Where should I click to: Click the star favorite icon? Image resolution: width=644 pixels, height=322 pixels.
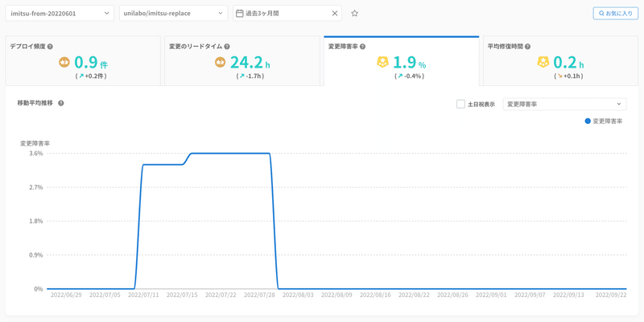[x=355, y=13]
